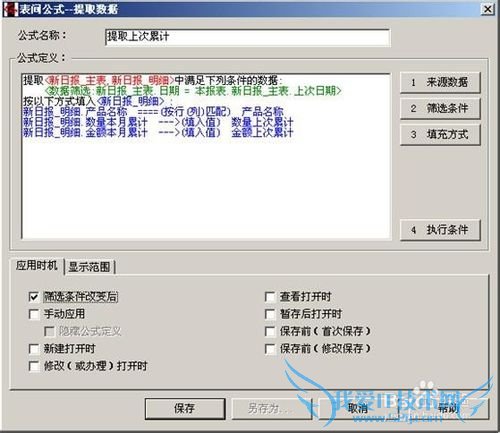Switch to the 应用时机 tab
The image size is (500, 433).
tap(37, 266)
